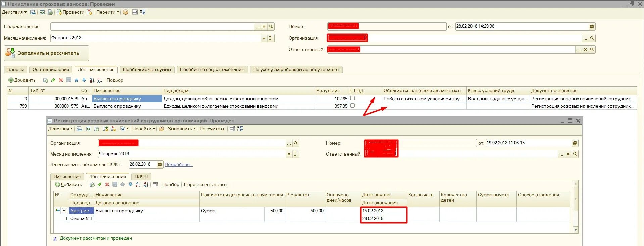Click the help icon in the Регистрация разовых начислений toolbar
The height and width of the screenshot is (246, 644).
[161, 129]
